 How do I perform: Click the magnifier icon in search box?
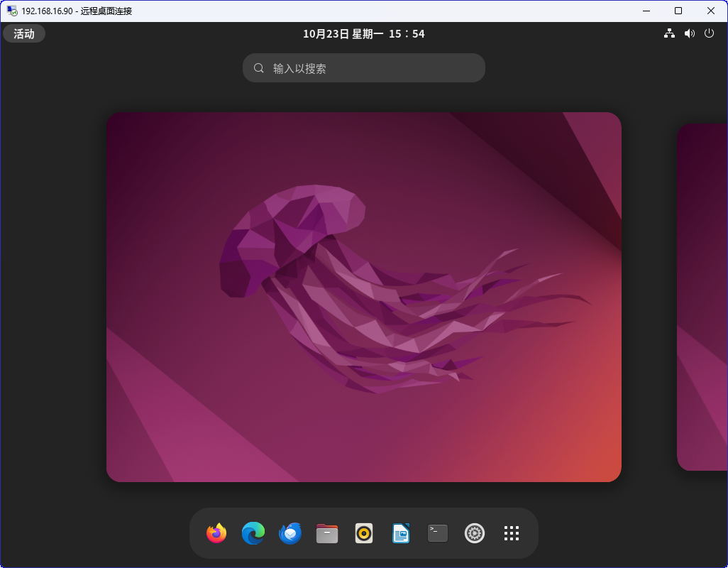(258, 68)
